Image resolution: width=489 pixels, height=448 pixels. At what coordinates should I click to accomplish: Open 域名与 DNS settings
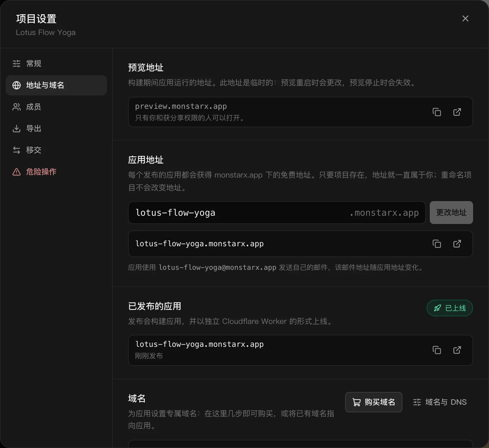point(440,402)
